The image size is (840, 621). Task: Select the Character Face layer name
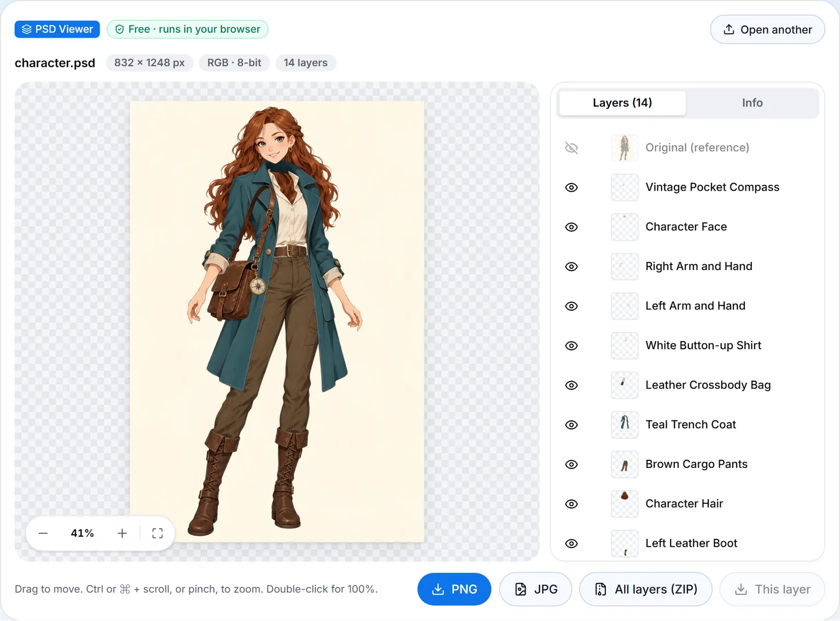[686, 227]
